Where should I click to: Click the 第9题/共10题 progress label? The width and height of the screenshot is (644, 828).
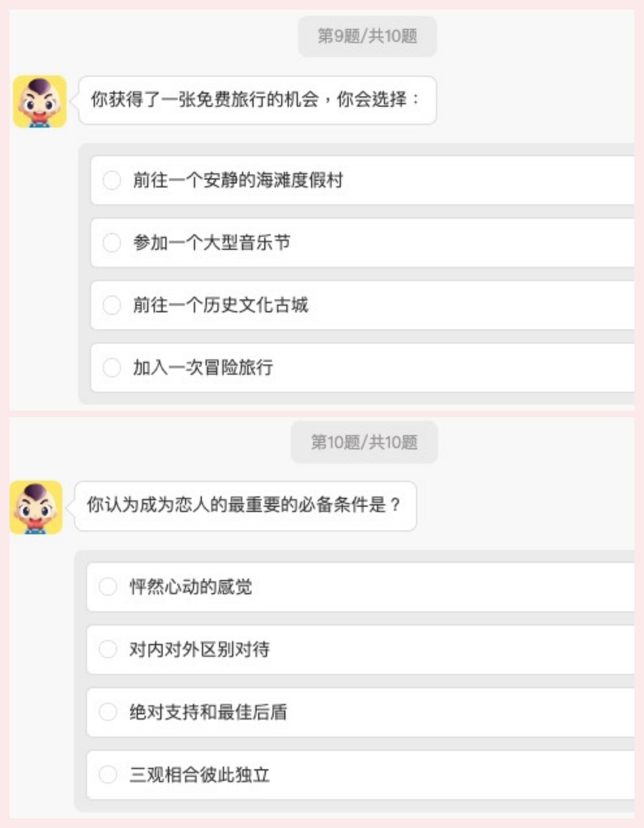tap(367, 36)
